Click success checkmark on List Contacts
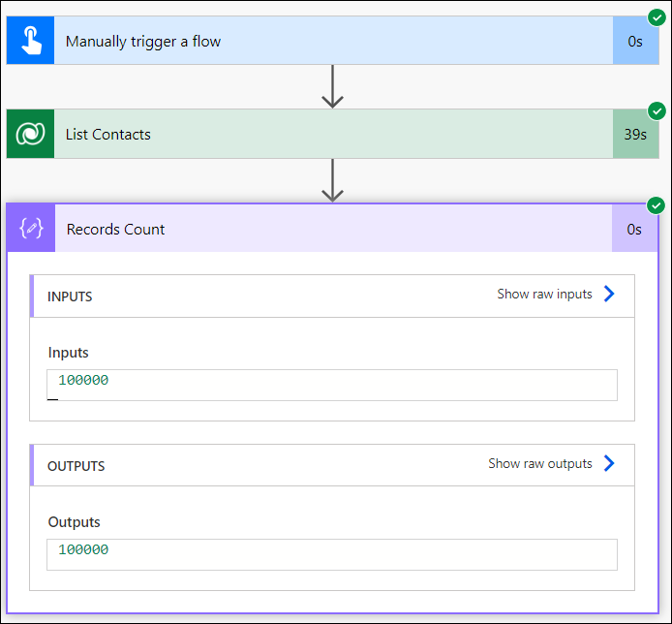The height and width of the screenshot is (624, 672). [657, 111]
